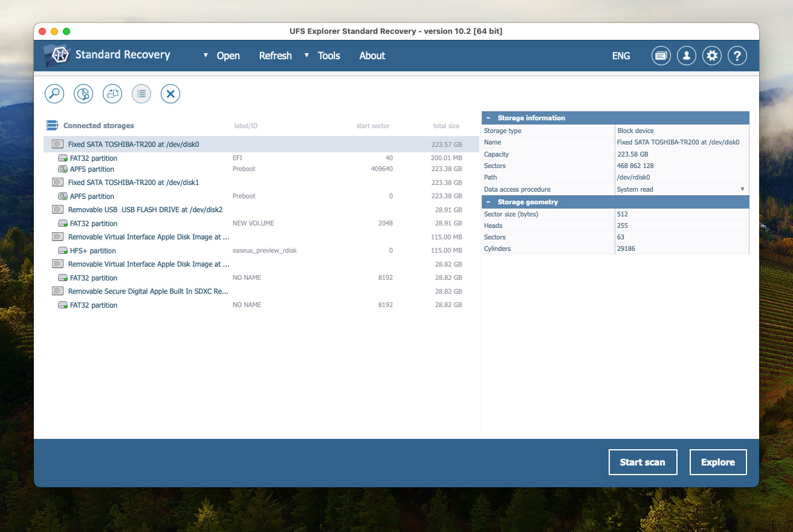This screenshot has height=532, width=793.
Task: Click the USB FLASH DRIVE disk icon
Action: tap(58, 209)
